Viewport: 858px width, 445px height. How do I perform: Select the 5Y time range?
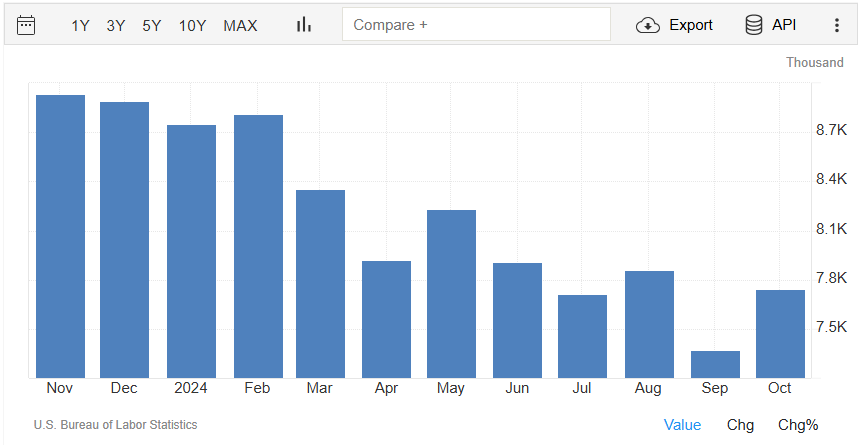pos(152,26)
